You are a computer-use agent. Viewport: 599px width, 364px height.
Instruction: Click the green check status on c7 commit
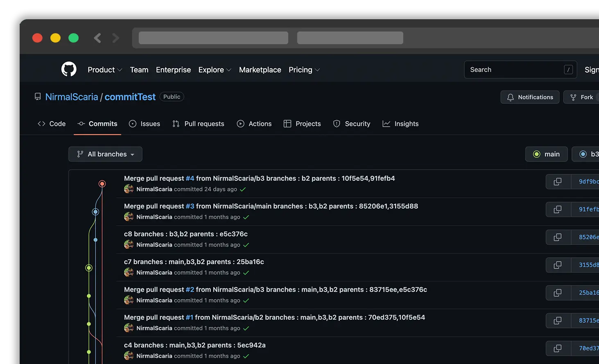coord(246,273)
